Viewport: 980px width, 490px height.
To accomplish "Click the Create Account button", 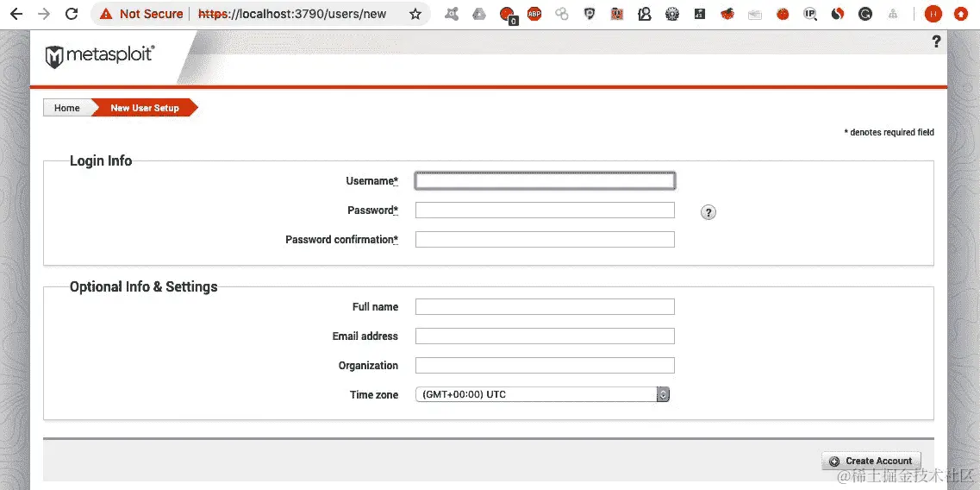I will [x=871, y=462].
